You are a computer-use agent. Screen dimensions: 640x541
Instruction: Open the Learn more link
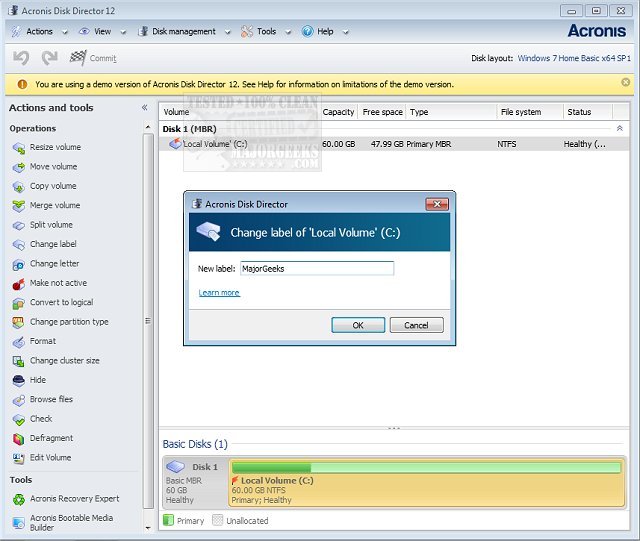(219, 293)
